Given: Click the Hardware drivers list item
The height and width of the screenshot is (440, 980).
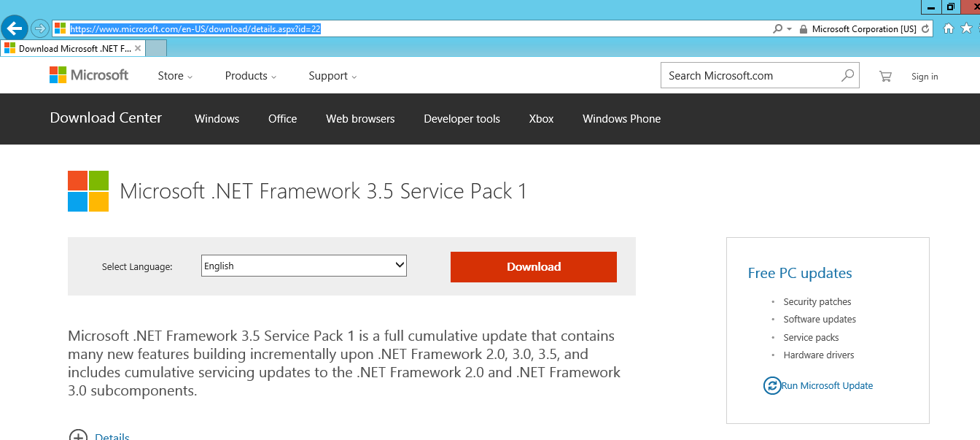Looking at the screenshot, I should (x=819, y=355).
